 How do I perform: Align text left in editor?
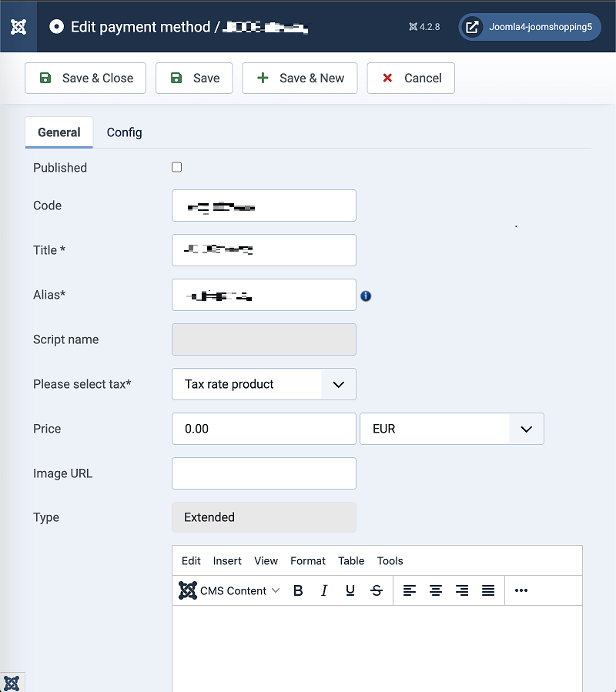tap(410, 590)
